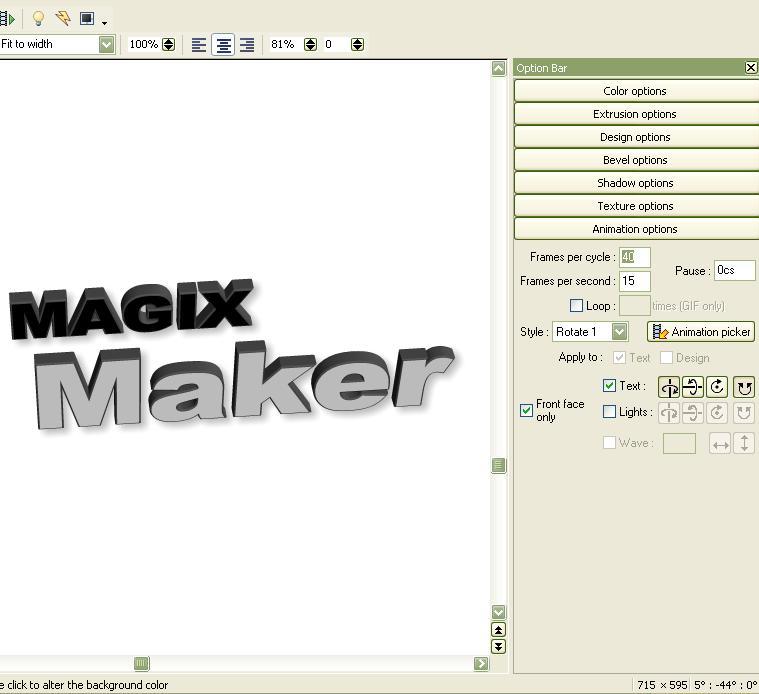759x694 pixels.
Task: Click the Frames per second field
Action: 635,281
